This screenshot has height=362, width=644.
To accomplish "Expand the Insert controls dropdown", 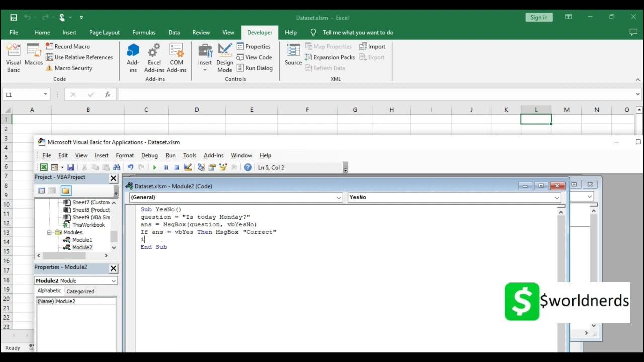I will [205, 70].
